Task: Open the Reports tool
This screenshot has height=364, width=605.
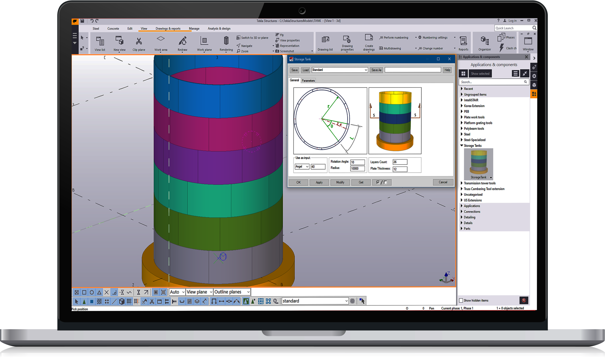Action: click(x=463, y=43)
